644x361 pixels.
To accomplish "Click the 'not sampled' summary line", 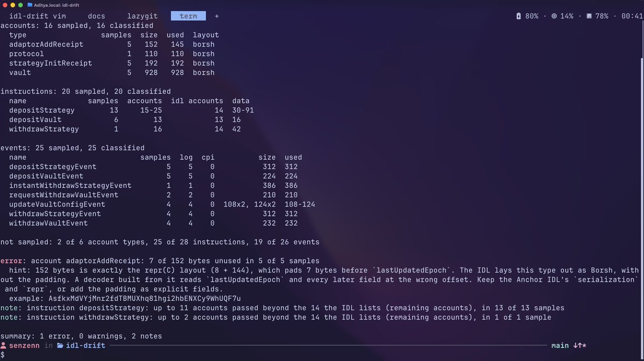I will click(160, 242).
